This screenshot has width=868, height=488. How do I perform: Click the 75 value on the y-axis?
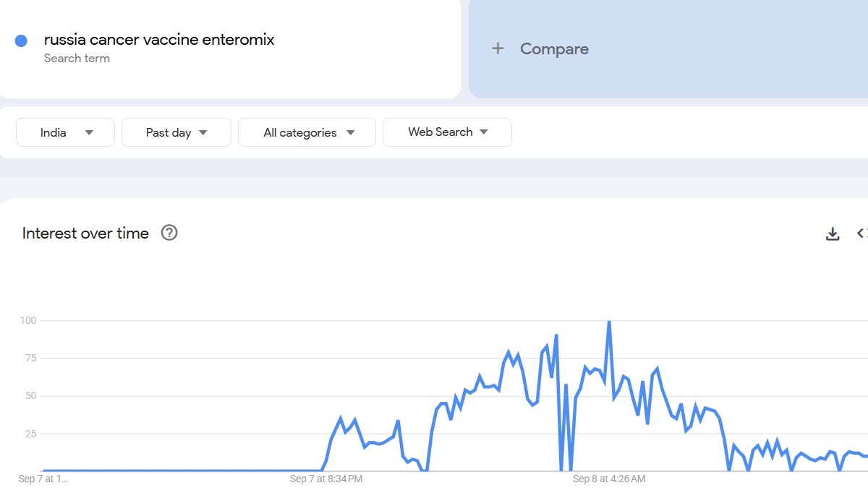[x=31, y=358]
